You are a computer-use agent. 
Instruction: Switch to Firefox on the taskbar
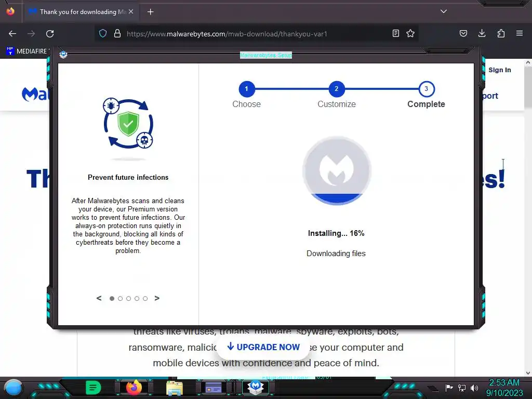pyautogui.click(x=134, y=388)
